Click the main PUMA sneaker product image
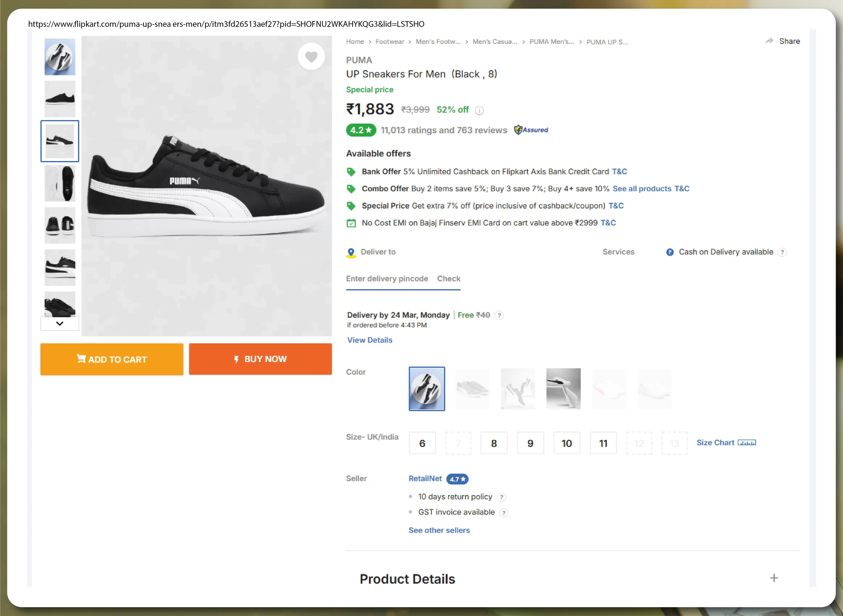 point(206,186)
